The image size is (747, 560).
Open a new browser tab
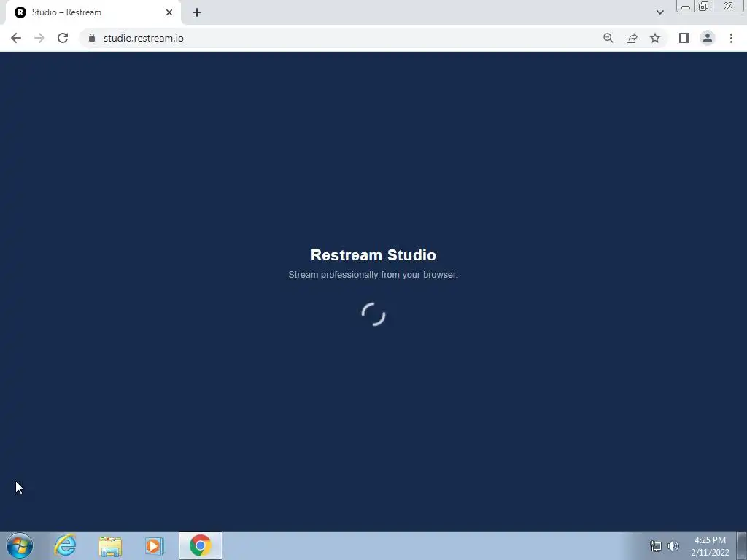[197, 12]
